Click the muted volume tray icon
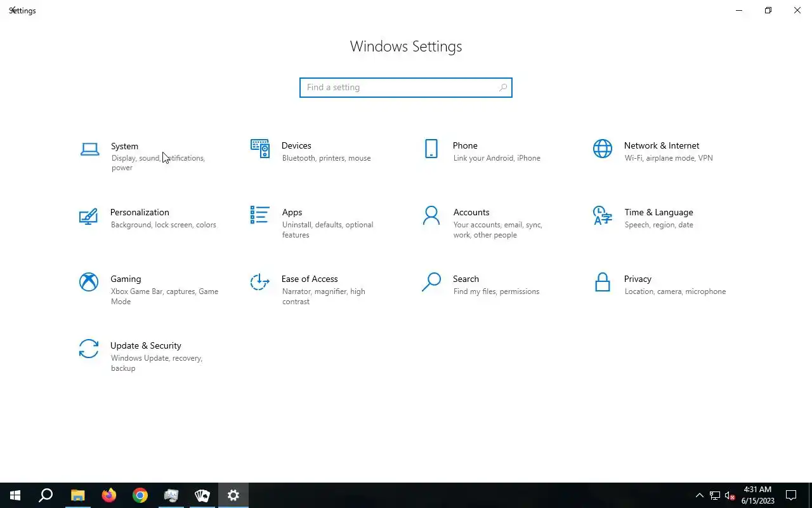 coord(730,495)
